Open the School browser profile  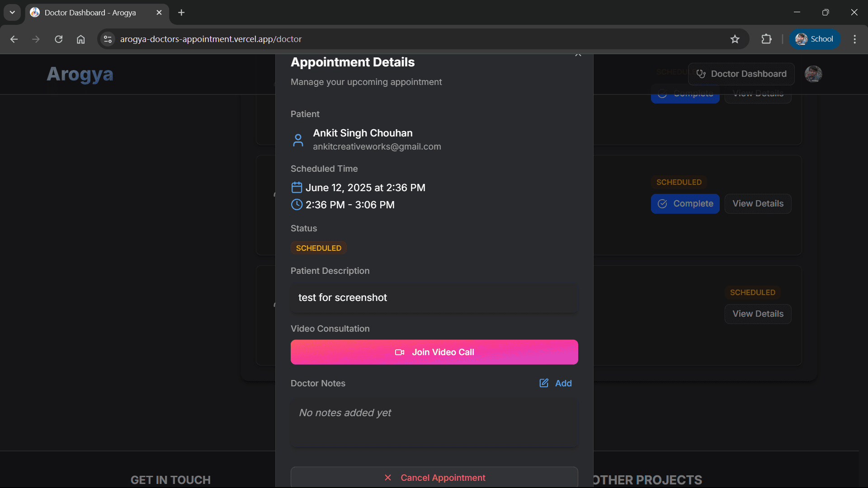click(x=815, y=39)
